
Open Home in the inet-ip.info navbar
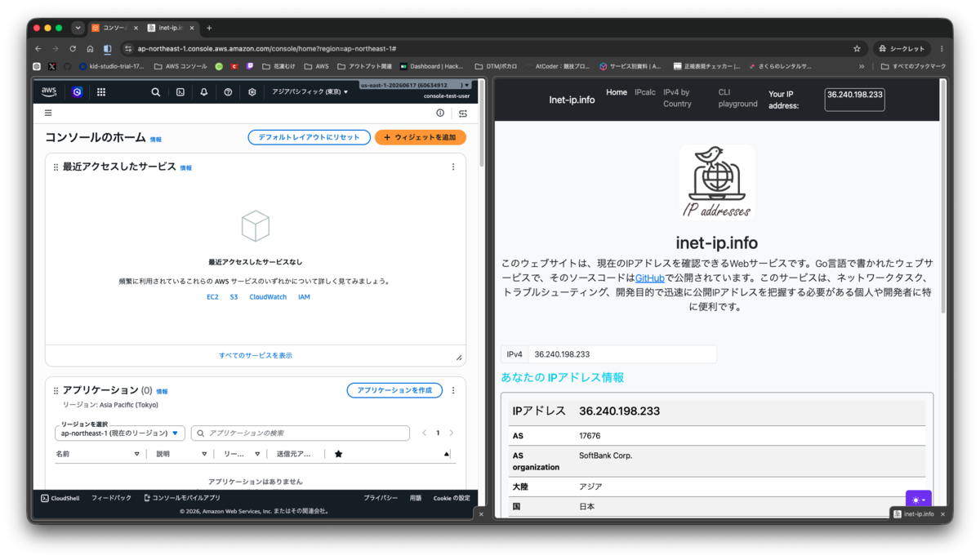pos(617,92)
